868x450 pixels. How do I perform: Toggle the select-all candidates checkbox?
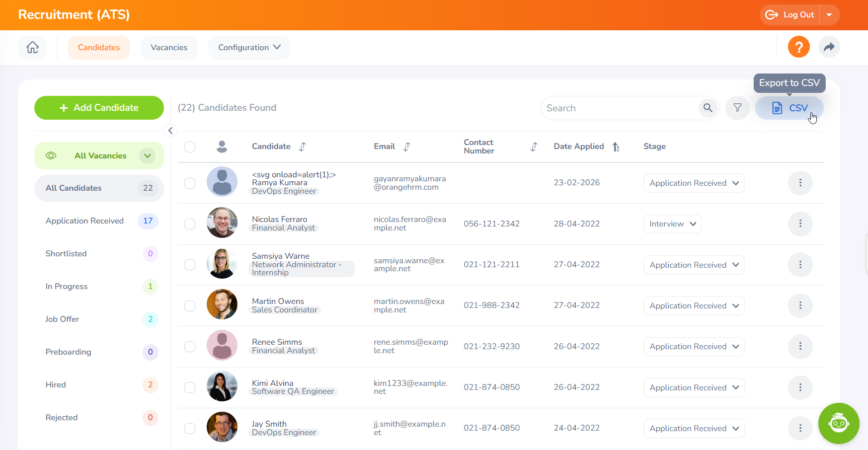point(190,147)
